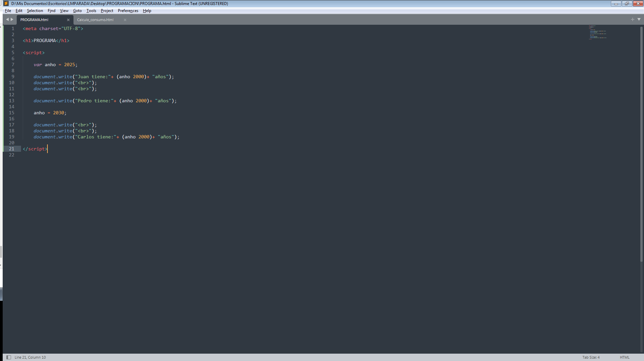
Task: Click document.write br on line 10
Action: 65,83
